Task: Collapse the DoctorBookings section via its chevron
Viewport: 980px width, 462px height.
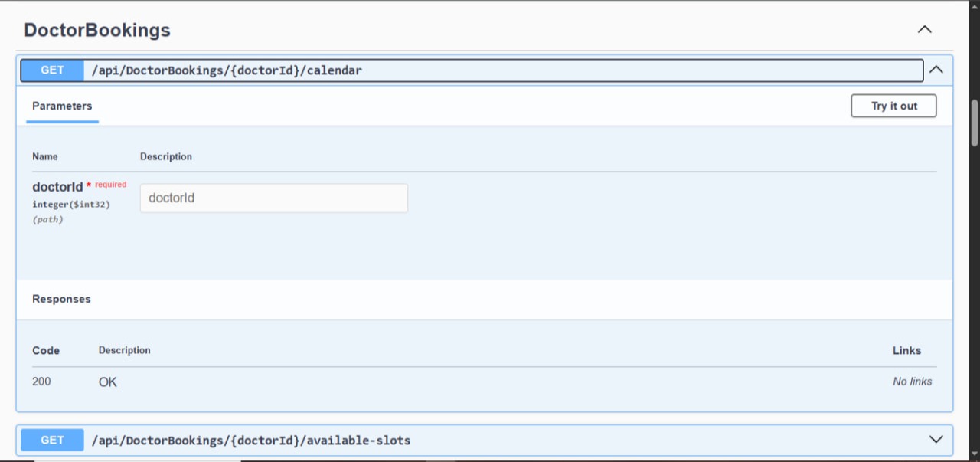Action: click(924, 29)
